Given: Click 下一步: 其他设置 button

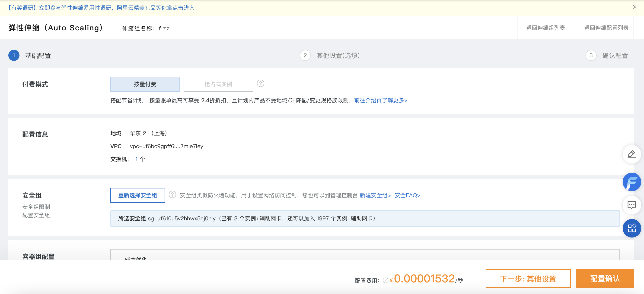Looking at the screenshot, I should pyautogui.click(x=528, y=278).
